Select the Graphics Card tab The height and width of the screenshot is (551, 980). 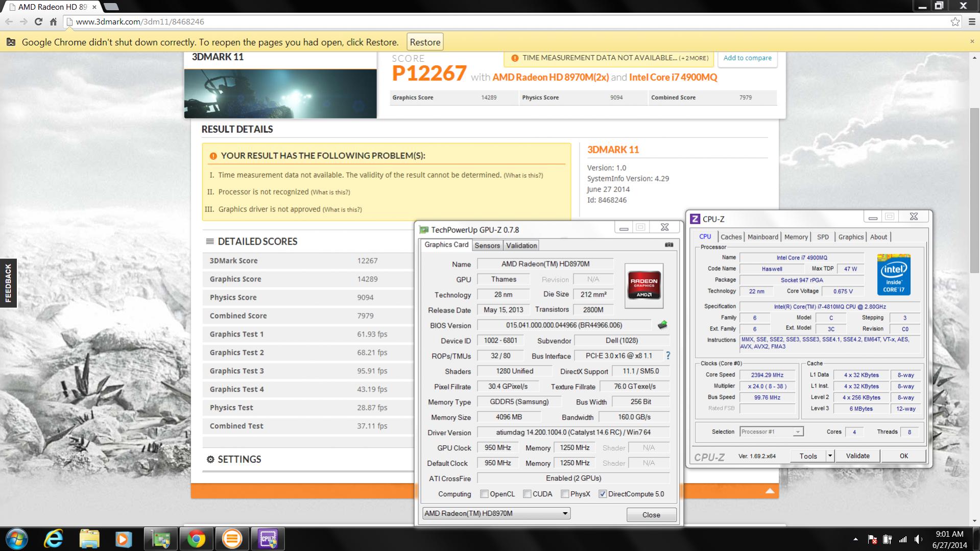tap(446, 245)
